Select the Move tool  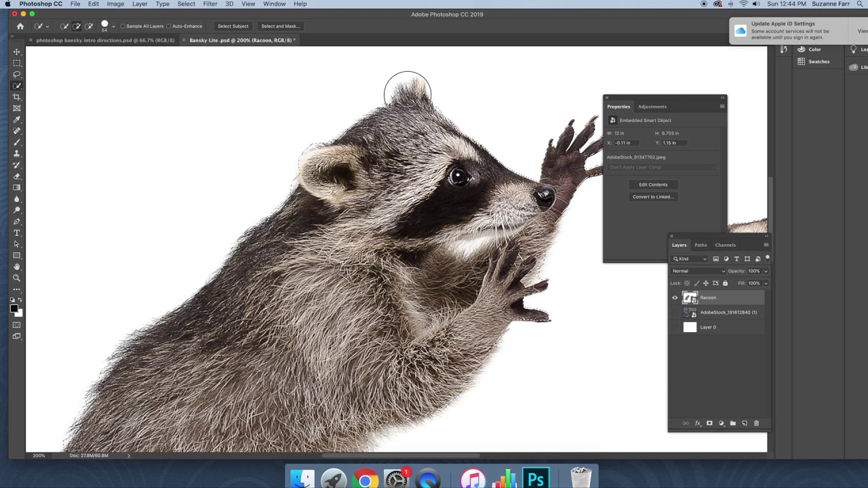17,52
